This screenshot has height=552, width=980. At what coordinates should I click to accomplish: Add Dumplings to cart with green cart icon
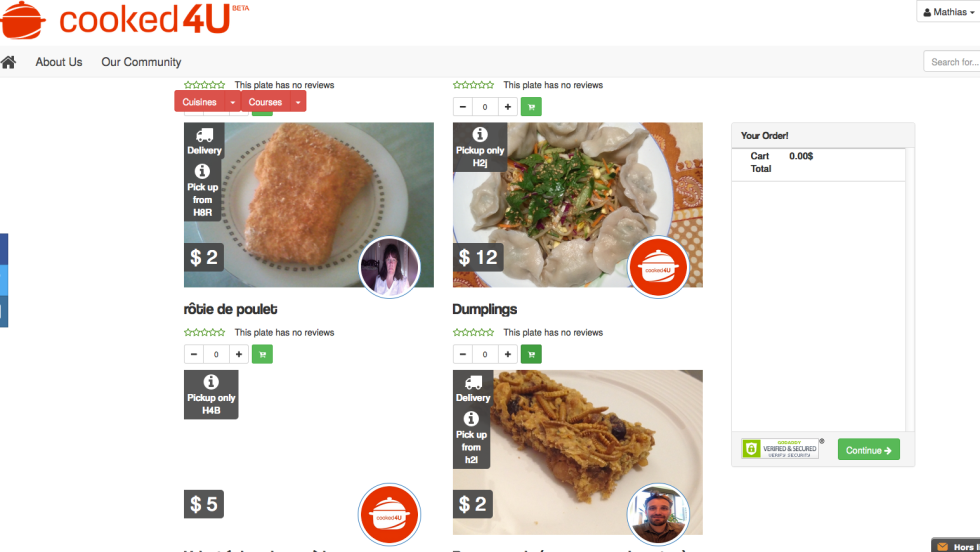coord(531,354)
